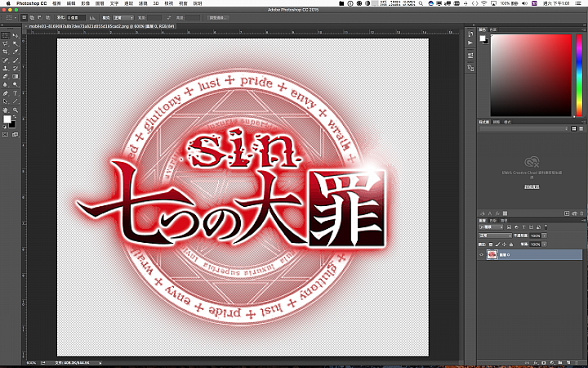The image size is (588, 368).
Task: Open the Layers panel flyout menu
Action: pos(584,220)
